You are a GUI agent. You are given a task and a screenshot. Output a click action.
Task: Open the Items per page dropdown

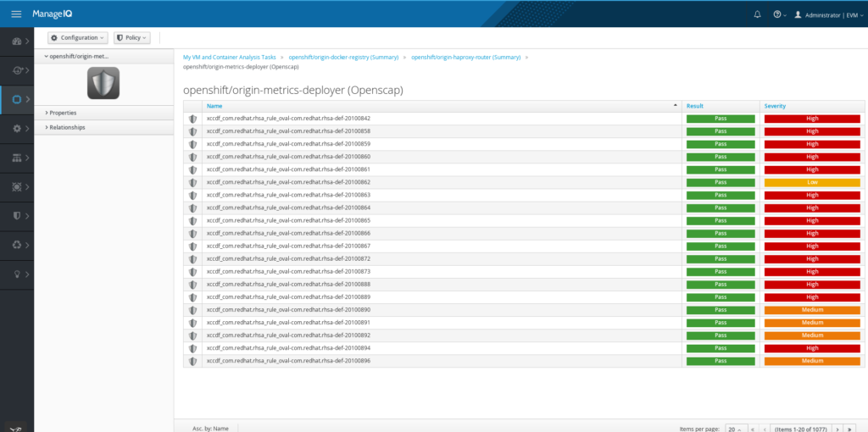coord(736,429)
